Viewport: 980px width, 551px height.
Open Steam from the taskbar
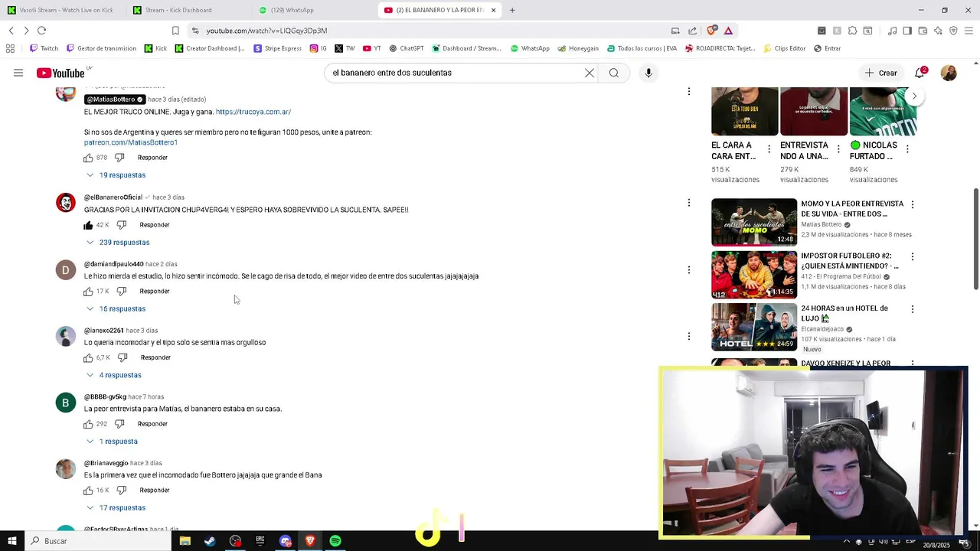[210, 541]
